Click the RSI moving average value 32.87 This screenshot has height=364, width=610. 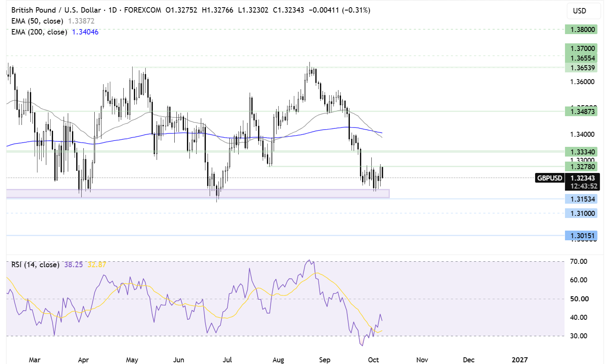pos(97,265)
